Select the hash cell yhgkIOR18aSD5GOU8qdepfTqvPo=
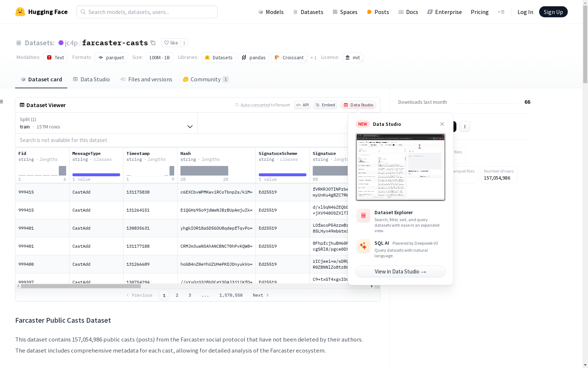 tap(216, 228)
